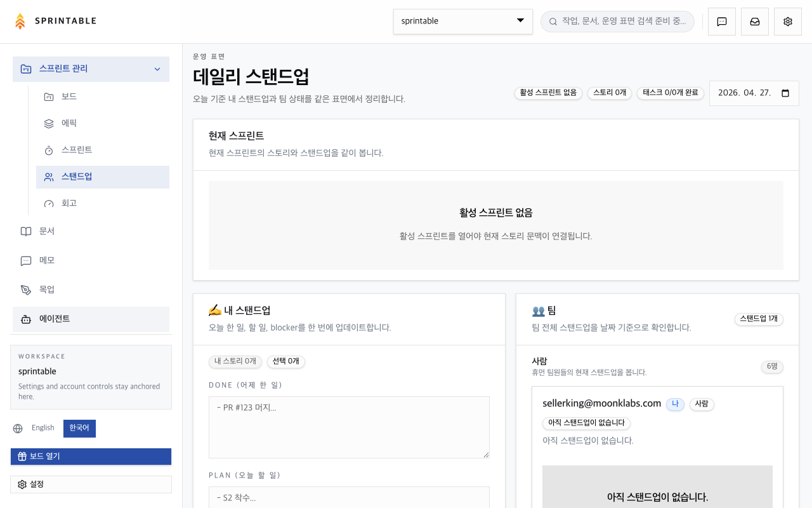Open the calendar picker icon
Viewport: 812px width, 508px height.
click(x=785, y=93)
